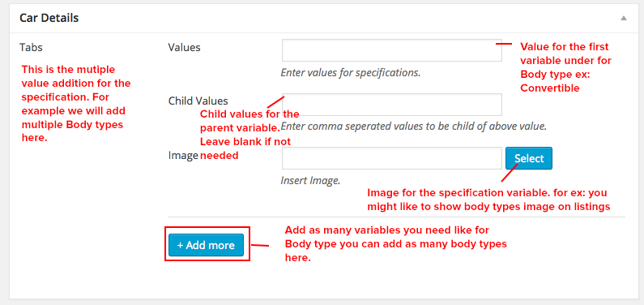Click the Child Values label
This screenshot has width=644, height=305.
198,101
